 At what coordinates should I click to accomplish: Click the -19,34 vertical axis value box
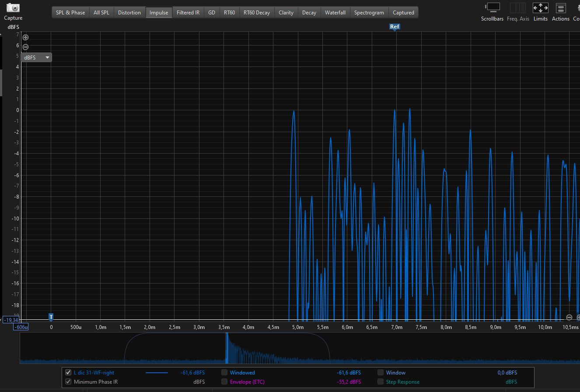tap(10, 320)
